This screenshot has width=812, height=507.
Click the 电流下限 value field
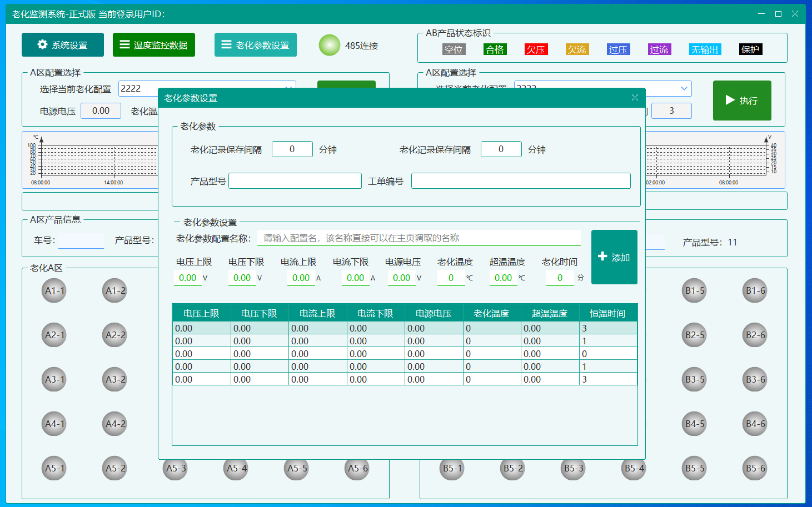coord(356,278)
